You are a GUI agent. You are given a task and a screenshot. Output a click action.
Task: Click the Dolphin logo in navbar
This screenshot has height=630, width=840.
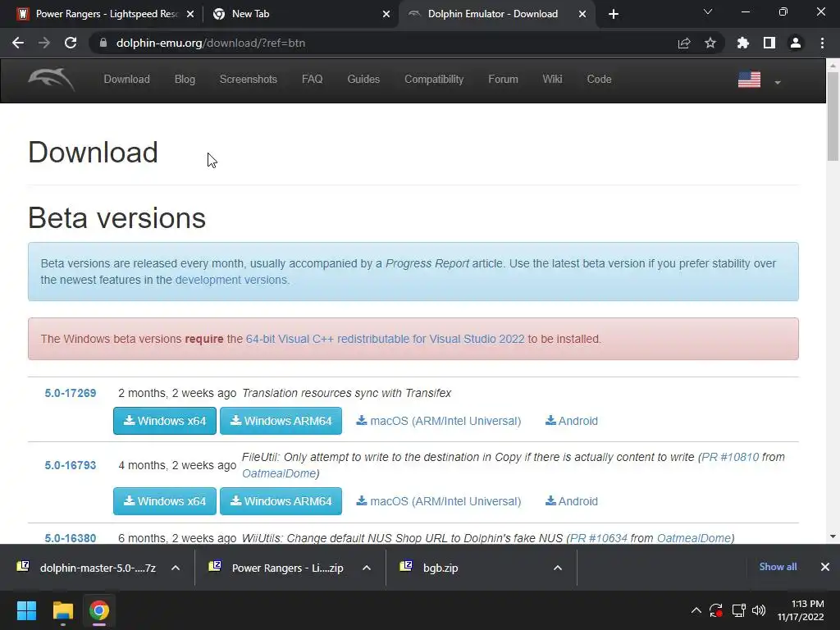pos(52,80)
